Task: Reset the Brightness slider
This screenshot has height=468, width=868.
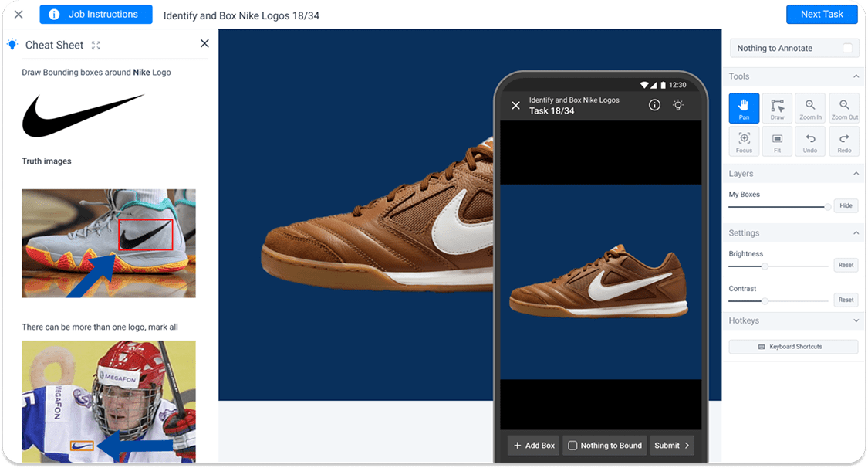Action: tap(846, 264)
